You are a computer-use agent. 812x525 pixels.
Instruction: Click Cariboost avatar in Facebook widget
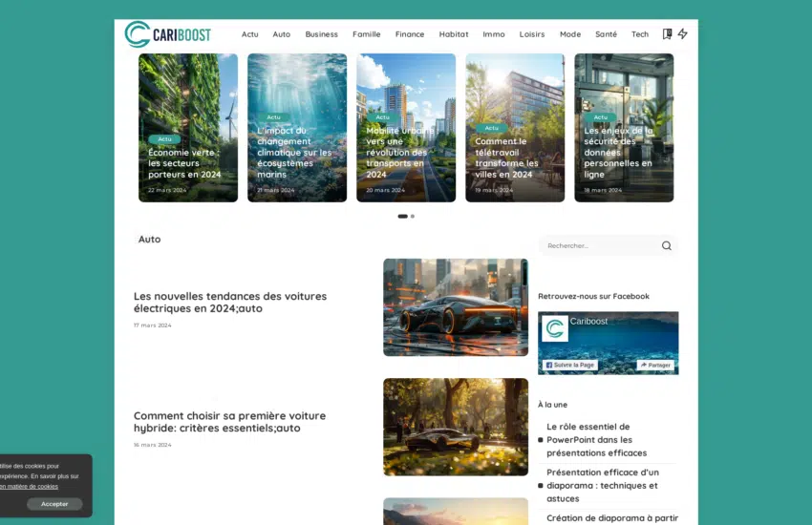555,328
